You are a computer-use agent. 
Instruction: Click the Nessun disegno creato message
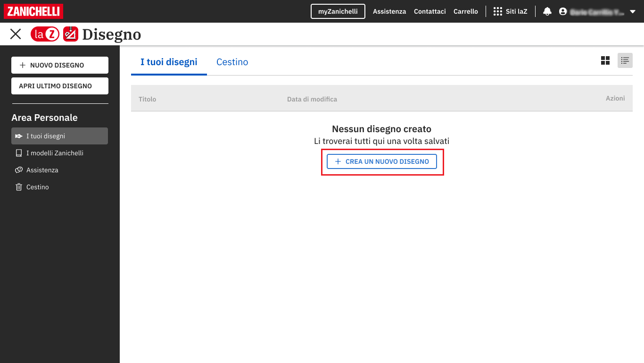click(382, 129)
